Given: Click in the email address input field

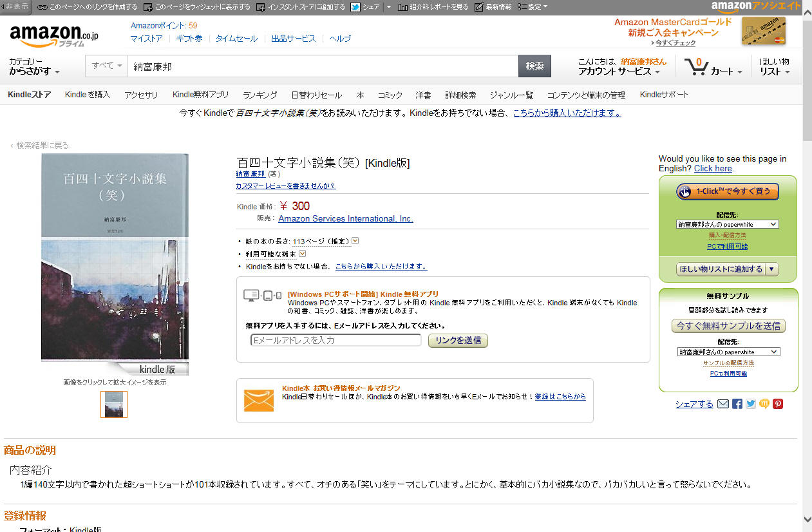Looking at the screenshot, I should click(335, 340).
